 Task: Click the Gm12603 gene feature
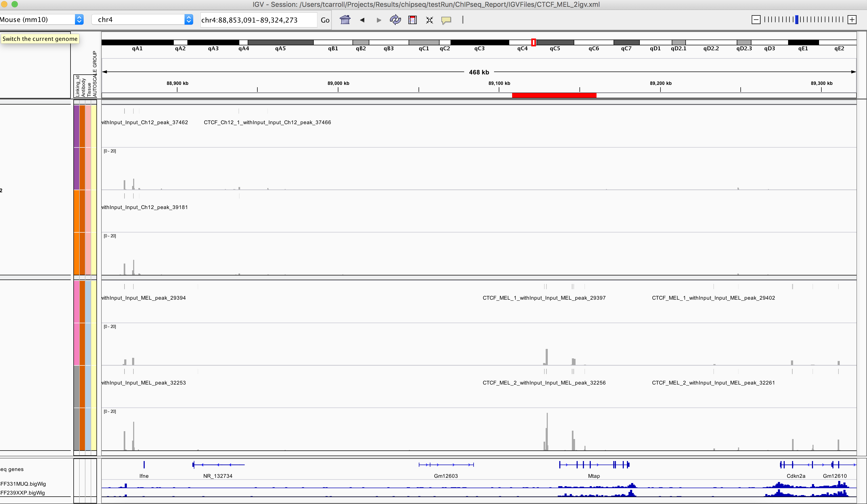(x=446, y=465)
